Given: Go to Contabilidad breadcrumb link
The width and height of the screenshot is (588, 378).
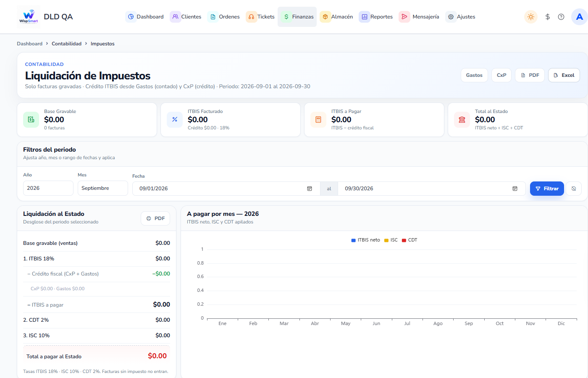Looking at the screenshot, I should (66, 44).
